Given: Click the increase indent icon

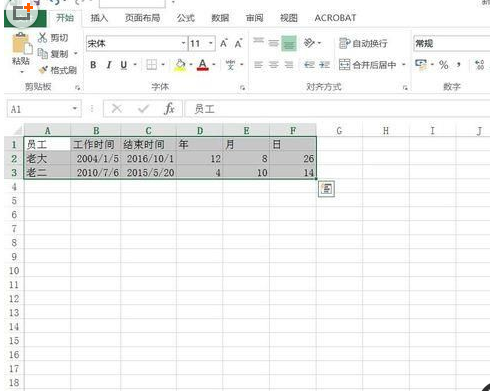Looking at the screenshot, I should click(x=324, y=65).
